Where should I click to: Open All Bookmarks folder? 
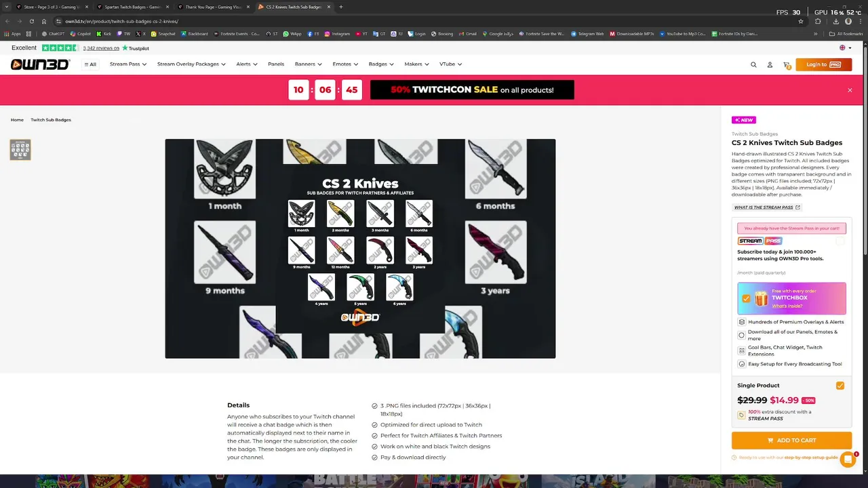[x=846, y=34]
